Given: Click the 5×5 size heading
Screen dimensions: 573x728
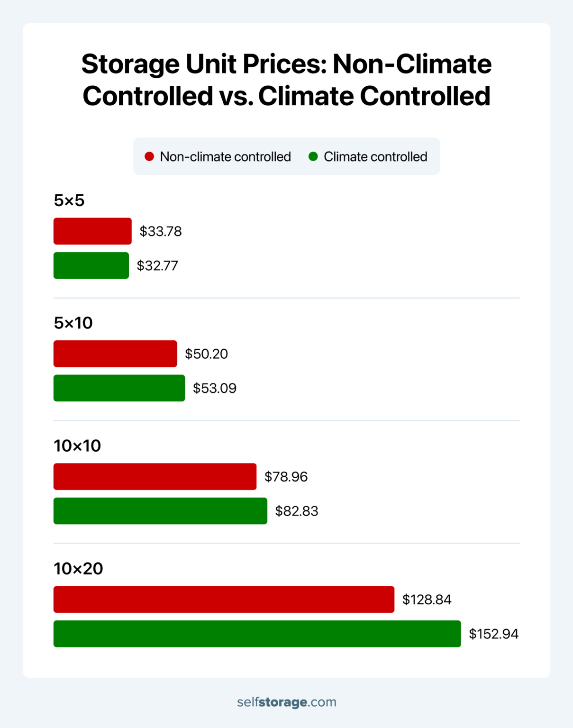Looking at the screenshot, I should tap(69, 200).
